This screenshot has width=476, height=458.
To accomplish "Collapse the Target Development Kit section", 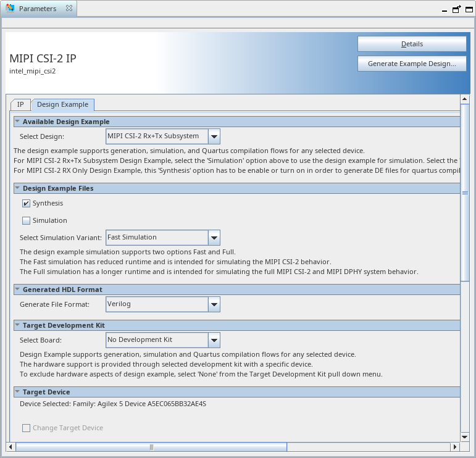I will click(x=17, y=325).
